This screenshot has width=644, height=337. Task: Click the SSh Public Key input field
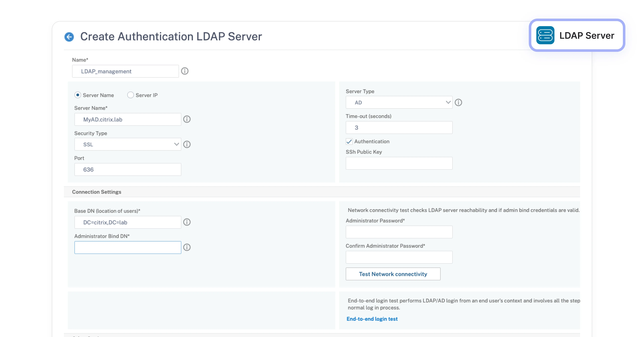point(399,163)
